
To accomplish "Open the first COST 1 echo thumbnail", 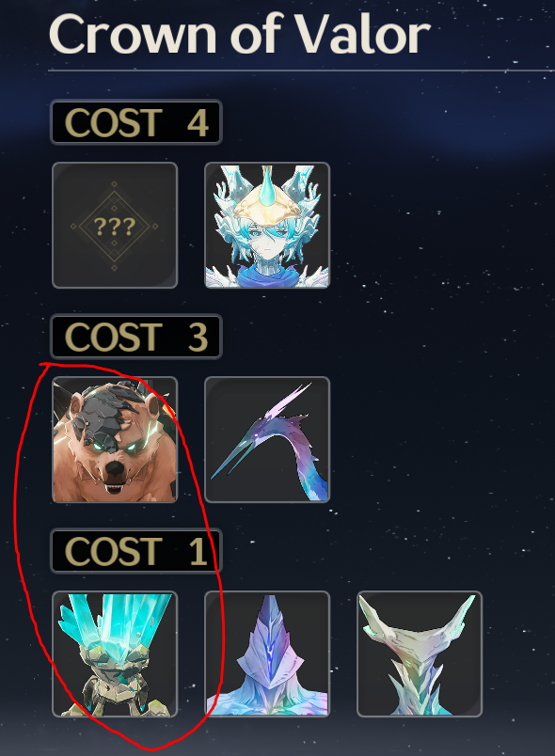I will point(115,654).
